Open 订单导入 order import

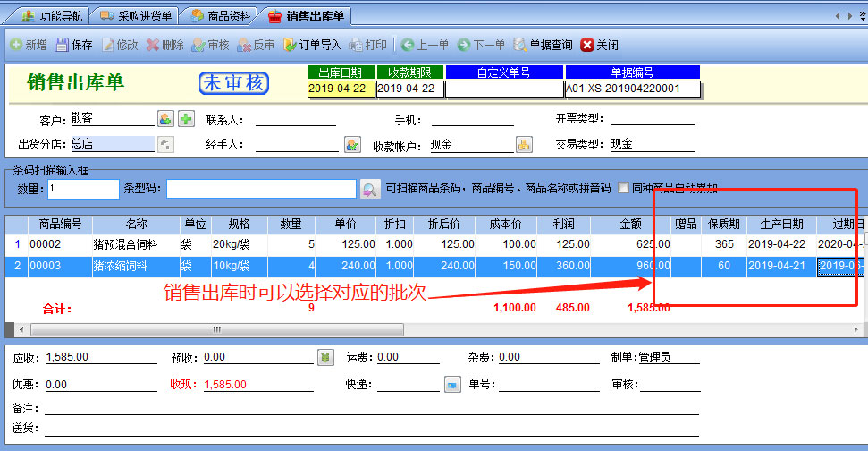pyautogui.click(x=313, y=45)
